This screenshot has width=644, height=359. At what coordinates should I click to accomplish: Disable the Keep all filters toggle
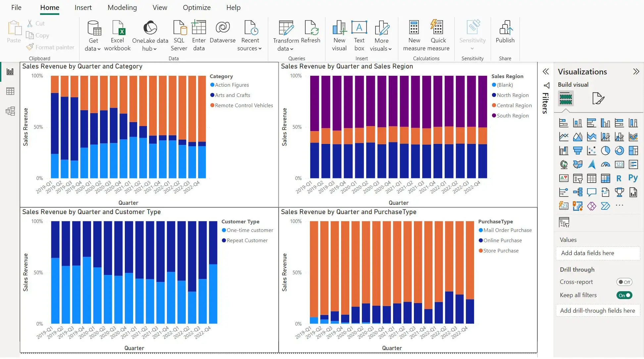[x=624, y=295]
